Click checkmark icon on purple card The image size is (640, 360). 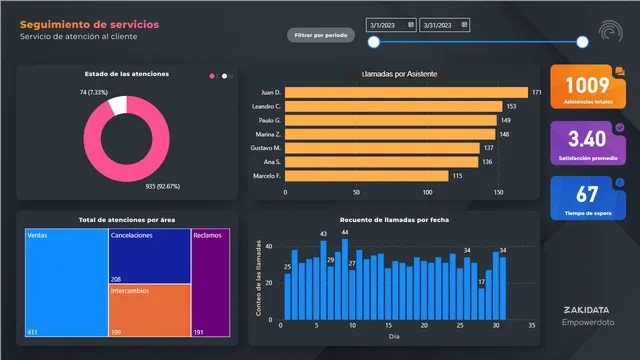(620, 127)
